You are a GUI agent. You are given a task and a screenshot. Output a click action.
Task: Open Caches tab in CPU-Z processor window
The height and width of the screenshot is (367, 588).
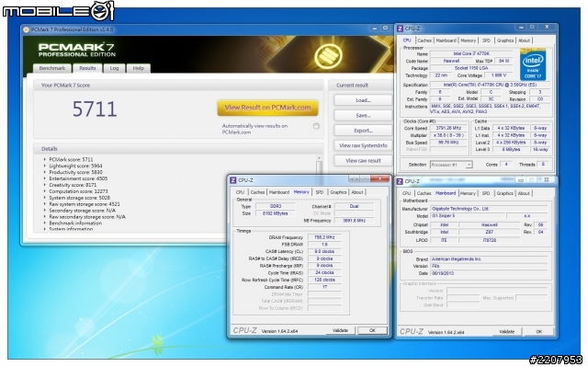click(424, 40)
